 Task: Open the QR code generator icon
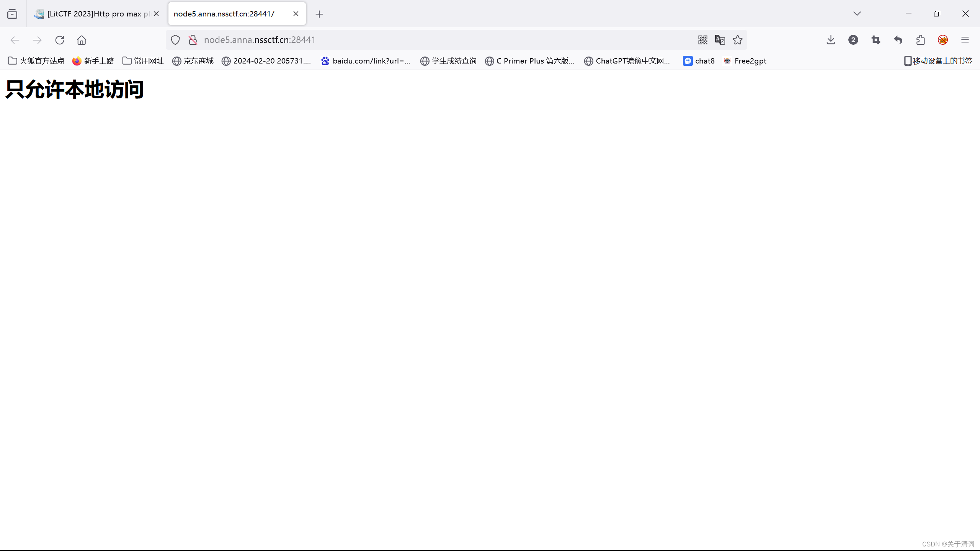(x=702, y=40)
